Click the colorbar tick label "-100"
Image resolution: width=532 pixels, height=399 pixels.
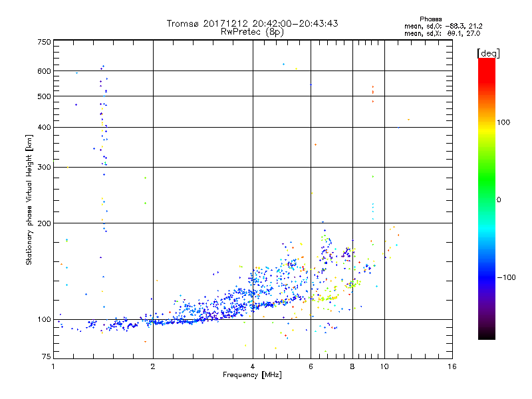pos(507,277)
